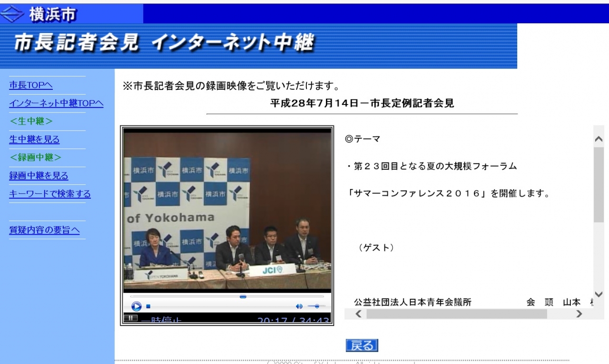This screenshot has height=364, width=609.
Task: Click the vertical scrollbar thumb in text panel
Action: (599, 184)
